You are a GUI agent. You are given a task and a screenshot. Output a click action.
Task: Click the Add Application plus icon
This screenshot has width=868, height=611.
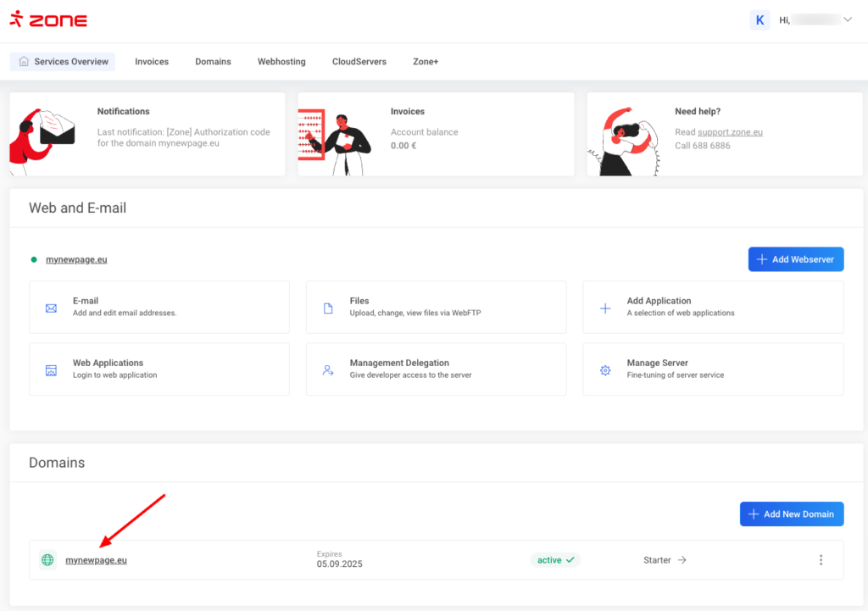click(x=605, y=308)
